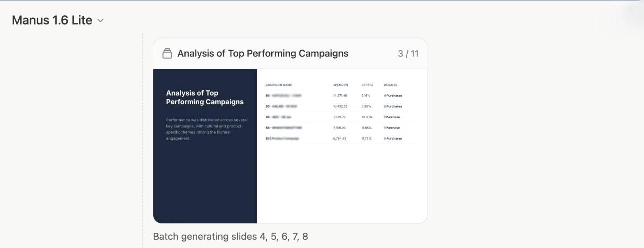Expand the chevron next to Manus 1.6 Lite
Screen dimensions: 644x248
coord(100,20)
